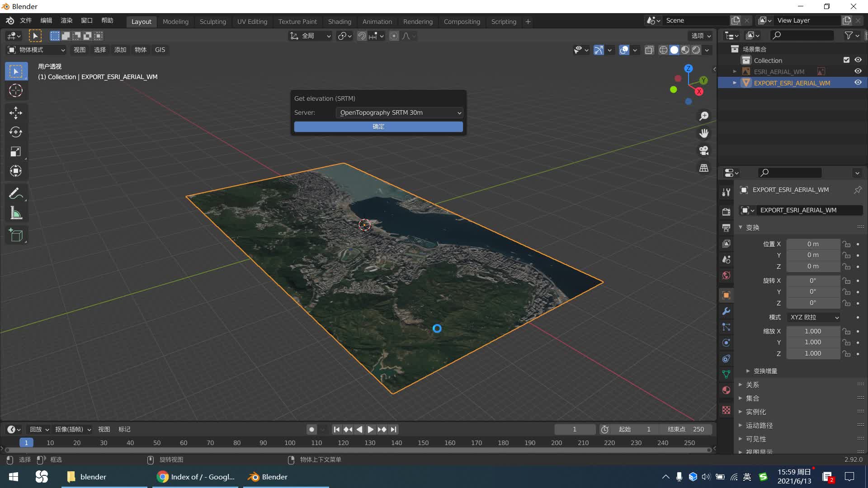Screen dimensions: 868x488
Task: Expand the 关系 panel section
Action: [x=752, y=385]
